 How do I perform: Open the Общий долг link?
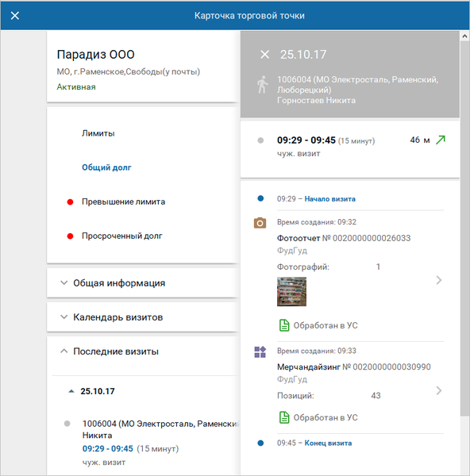click(106, 167)
